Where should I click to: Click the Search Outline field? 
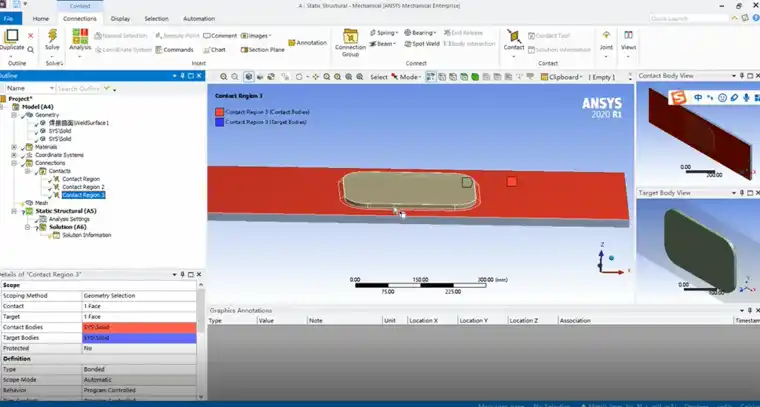(79, 89)
